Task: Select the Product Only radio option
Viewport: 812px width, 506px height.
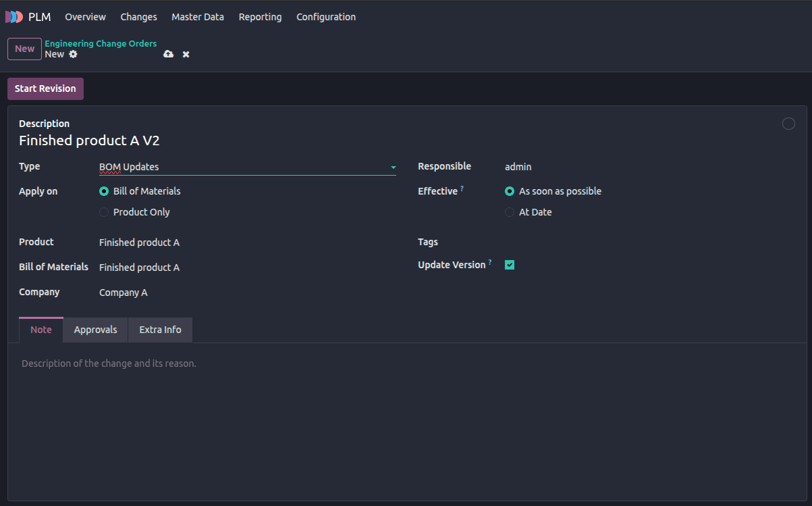Action: pos(104,212)
